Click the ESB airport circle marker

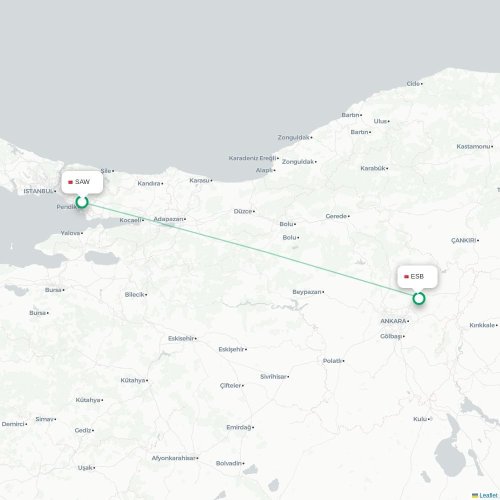[419, 298]
